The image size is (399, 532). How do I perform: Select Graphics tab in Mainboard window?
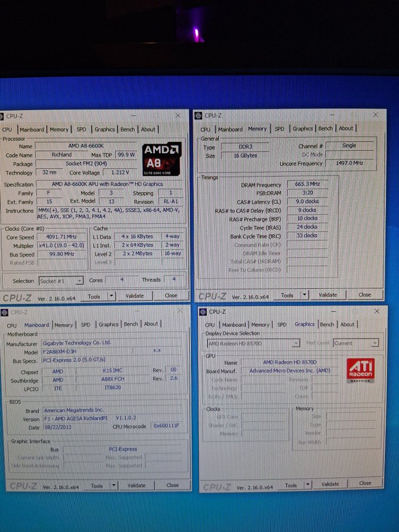(109, 325)
